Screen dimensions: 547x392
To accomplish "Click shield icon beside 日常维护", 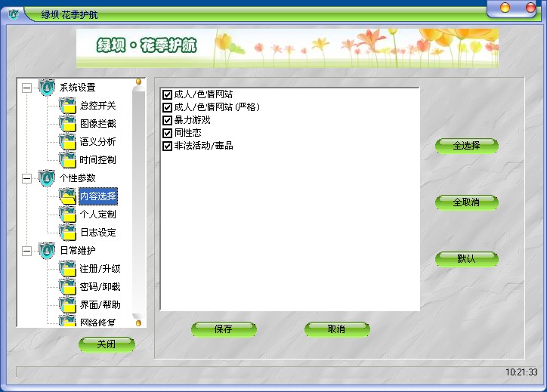I will [x=47, y=251].
